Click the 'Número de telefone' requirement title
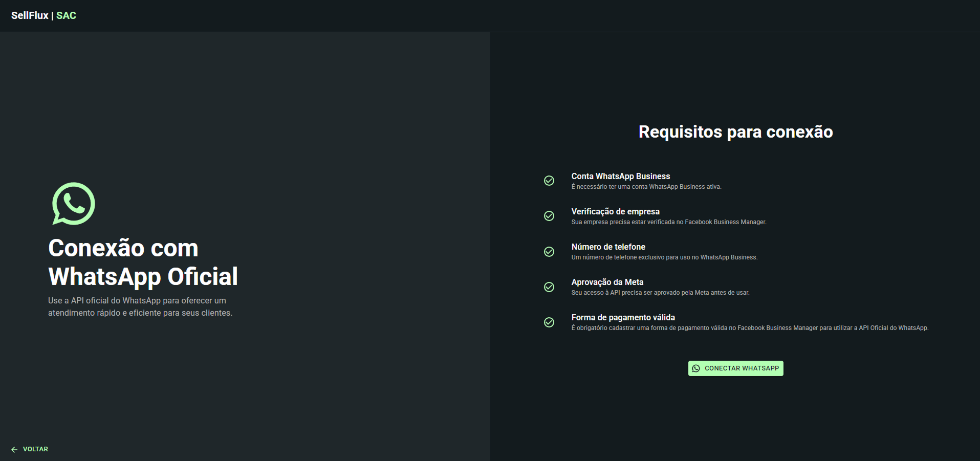 click(x=608, y=247)
